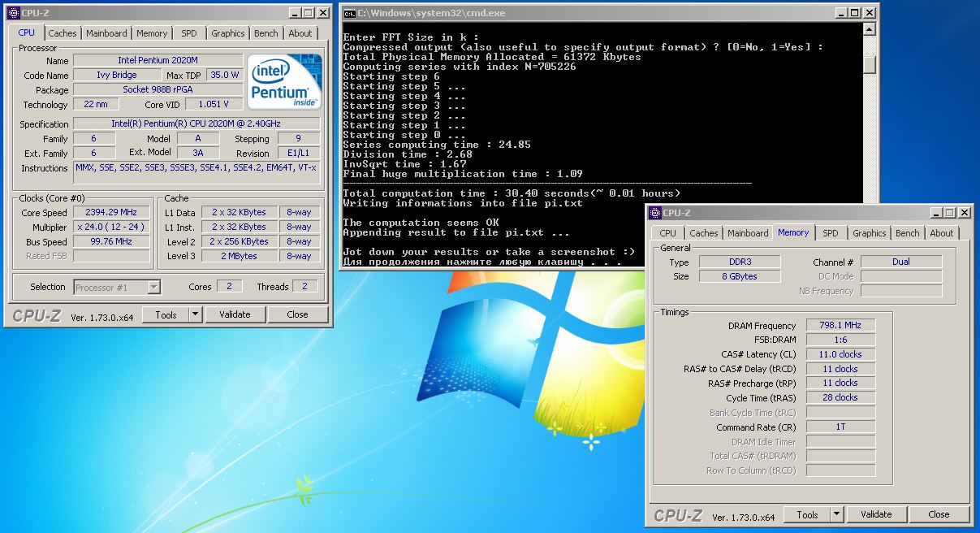Click Validate in the CPU window
Screen dimensions: 980x533
[x=235, y=314]
